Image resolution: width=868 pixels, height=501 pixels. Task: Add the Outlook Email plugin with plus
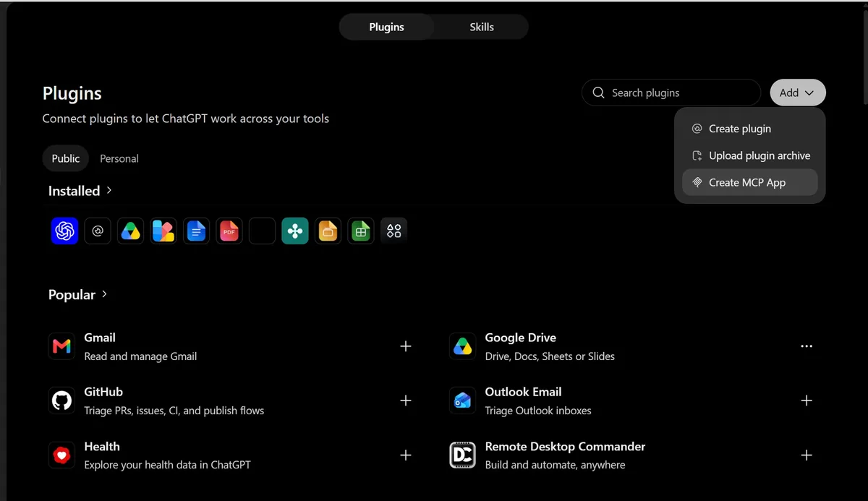[807, 401]
